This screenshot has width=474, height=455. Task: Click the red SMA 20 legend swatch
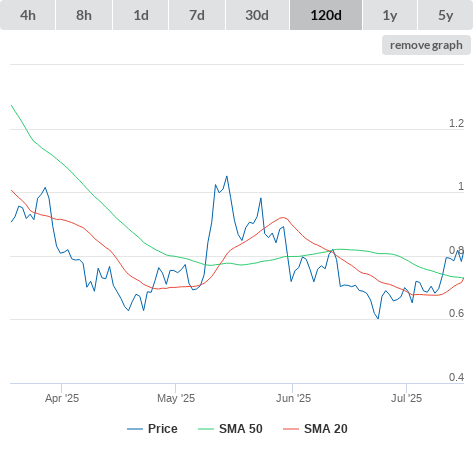click(291, 429)
